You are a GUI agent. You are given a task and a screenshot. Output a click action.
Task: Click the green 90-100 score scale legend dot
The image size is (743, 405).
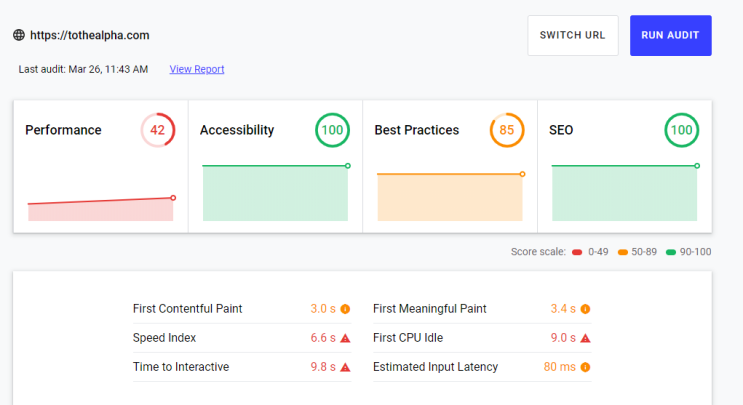[671, 252]
